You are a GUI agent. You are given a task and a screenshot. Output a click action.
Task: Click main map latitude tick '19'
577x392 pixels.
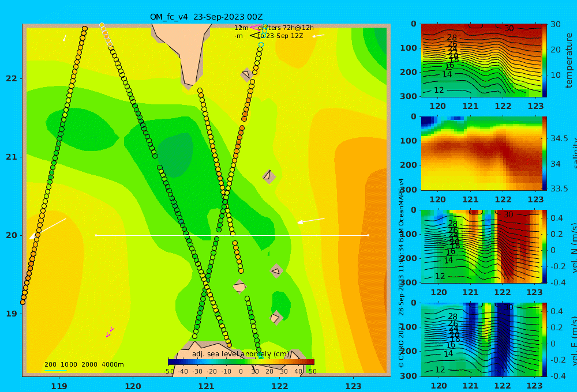(x=12, y=314)
